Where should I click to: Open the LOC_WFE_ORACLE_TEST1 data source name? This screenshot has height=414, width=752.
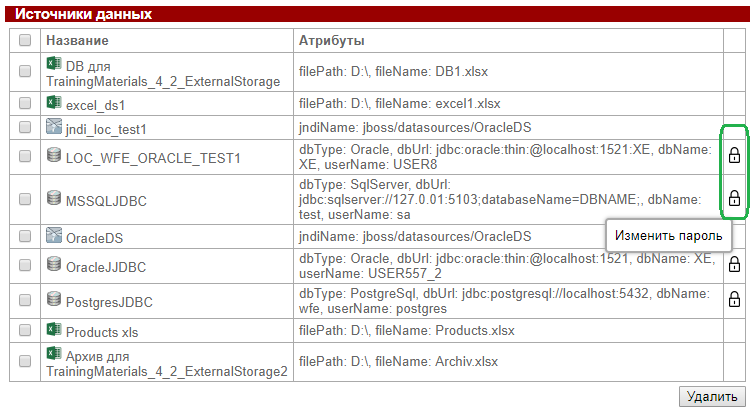153,158
